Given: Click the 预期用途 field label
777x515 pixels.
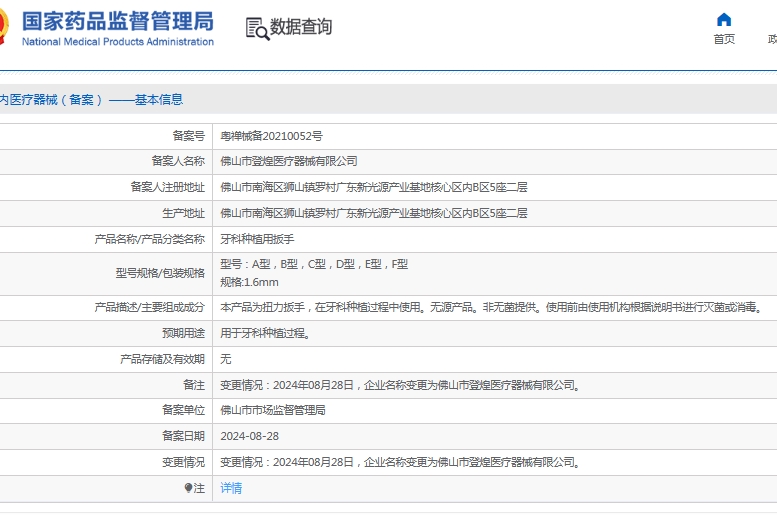Looking at the screenshot, I should 183,333.
